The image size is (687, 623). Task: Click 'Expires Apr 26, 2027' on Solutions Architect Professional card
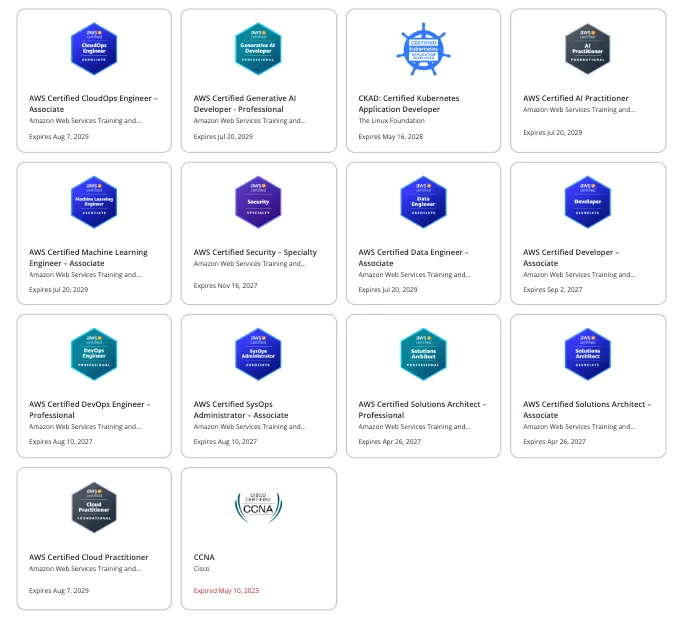pyautogui.click(x=390, y=442)
